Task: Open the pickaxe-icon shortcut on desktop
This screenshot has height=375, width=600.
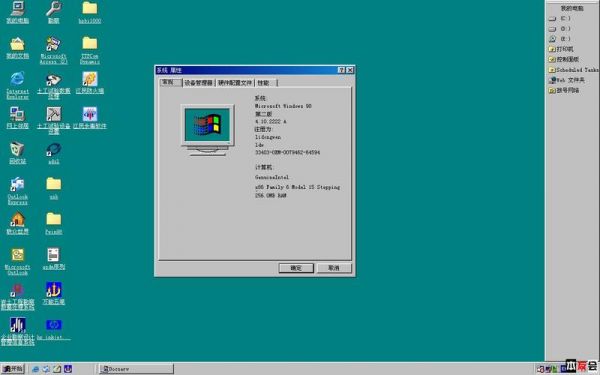Action: 54,121
